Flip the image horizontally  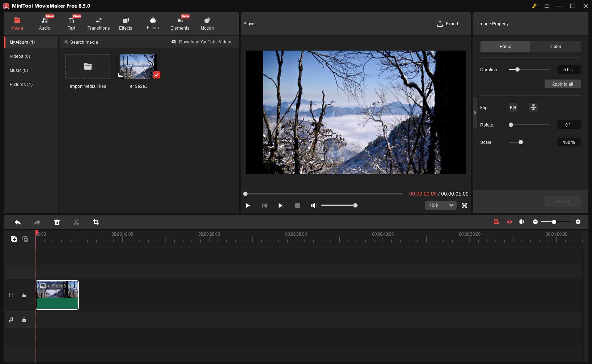pos(513,107)
